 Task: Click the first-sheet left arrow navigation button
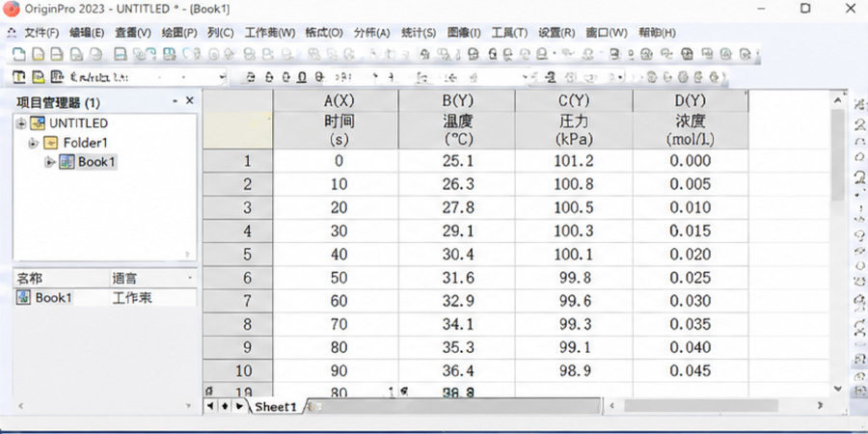click(210, 406)
